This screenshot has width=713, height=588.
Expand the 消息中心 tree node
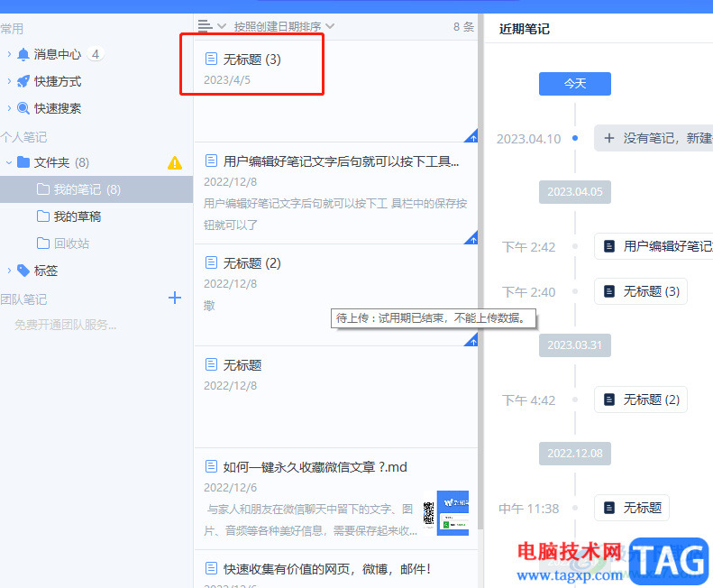tap(9, 54)
